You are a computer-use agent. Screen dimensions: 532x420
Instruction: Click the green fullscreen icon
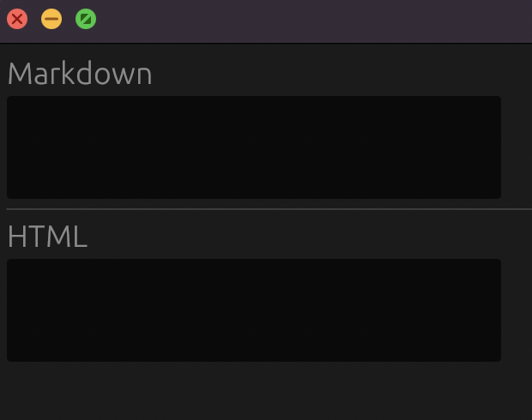[86, 19]
